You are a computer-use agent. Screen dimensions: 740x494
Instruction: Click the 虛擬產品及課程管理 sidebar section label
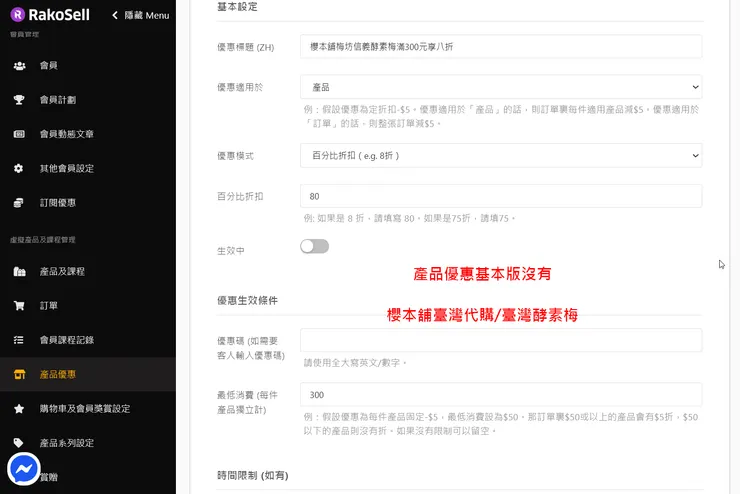click(42, 240)
